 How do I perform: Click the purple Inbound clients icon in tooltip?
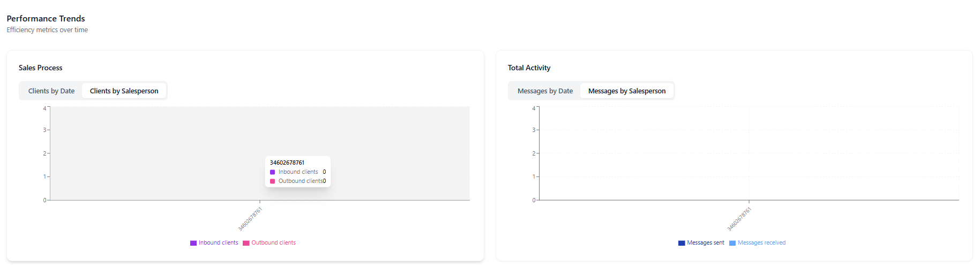click(x=272, y=172)
